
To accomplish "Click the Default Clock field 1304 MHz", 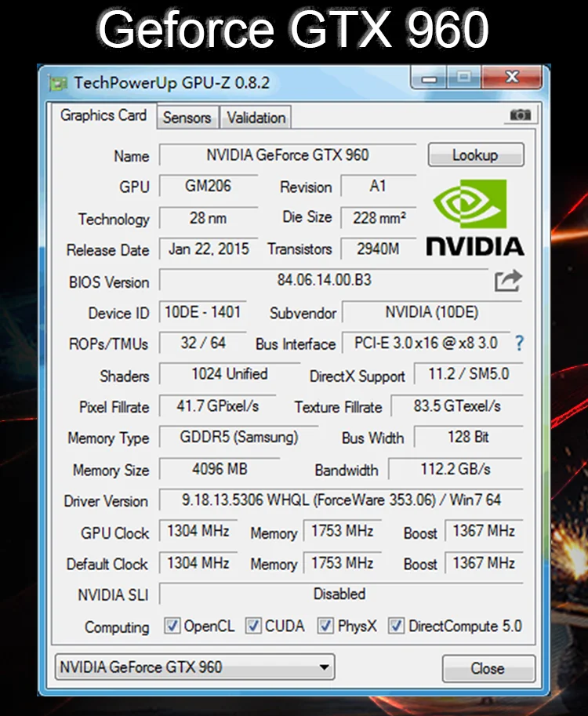I will [198, 563].
